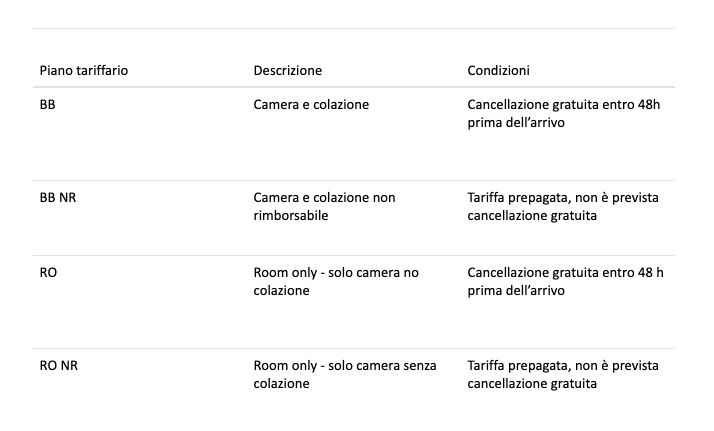Click prima dell'arrivo in the BB row

516,123
